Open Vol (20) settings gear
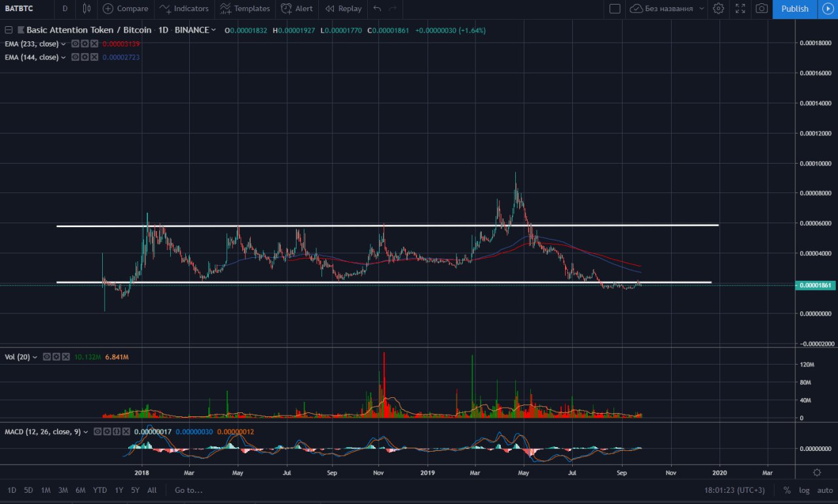This screenshot has height=504, width=838. pyautogui.click(x=56, y=357)
